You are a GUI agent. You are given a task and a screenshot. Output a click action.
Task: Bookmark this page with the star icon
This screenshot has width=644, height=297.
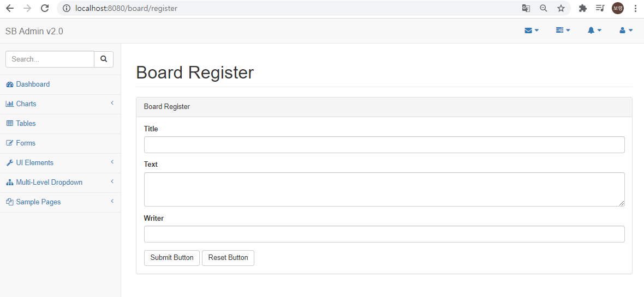click(x=561, y=8)
